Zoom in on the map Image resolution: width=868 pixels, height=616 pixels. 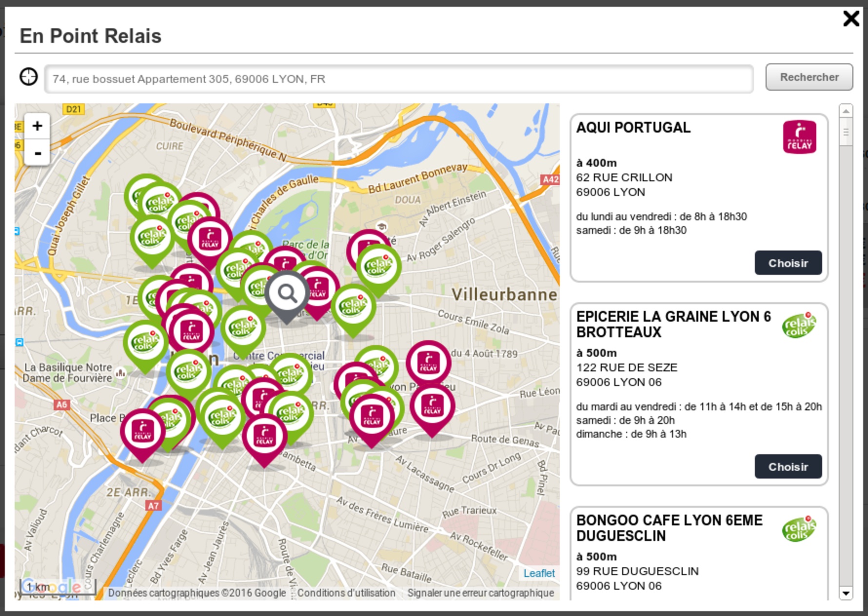click(x=37, y=126)
